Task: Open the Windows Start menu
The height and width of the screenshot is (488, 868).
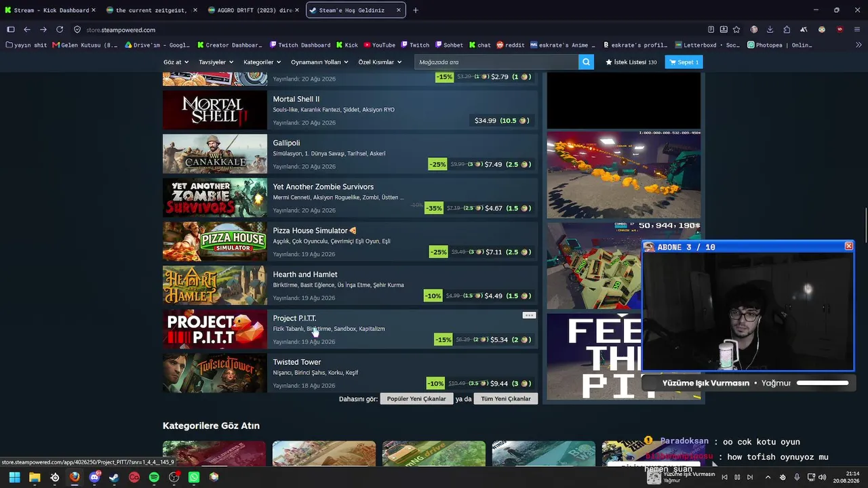Action: click(x=14, y=477)
